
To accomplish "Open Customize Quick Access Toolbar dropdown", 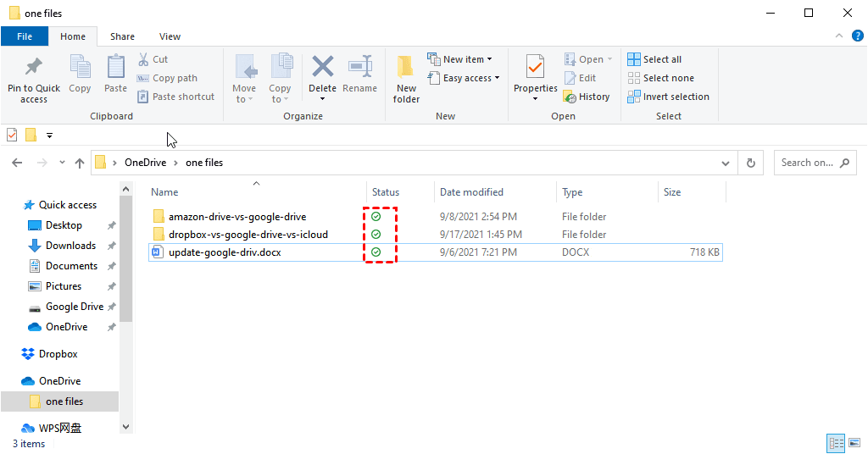I will 49,136.
